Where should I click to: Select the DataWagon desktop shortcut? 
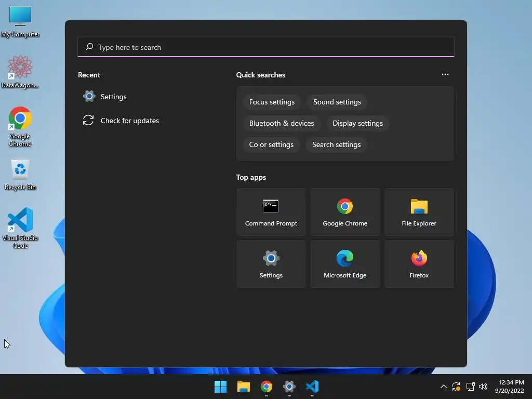(20, 72)
